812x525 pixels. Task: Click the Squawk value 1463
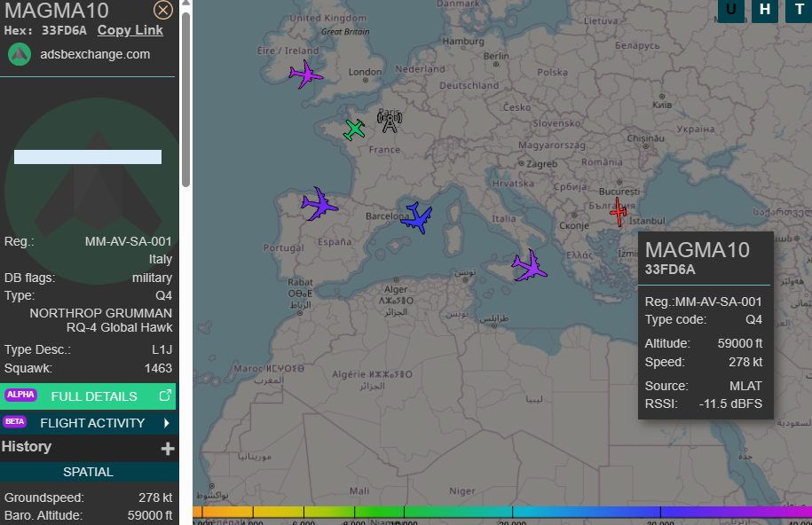[159, 368]
